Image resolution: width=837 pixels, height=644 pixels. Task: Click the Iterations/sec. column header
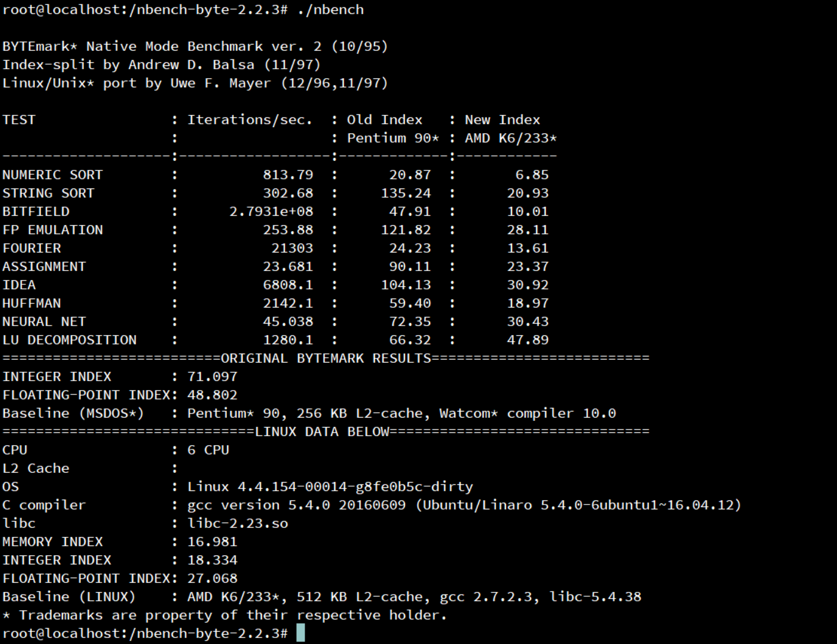point(250,120)
